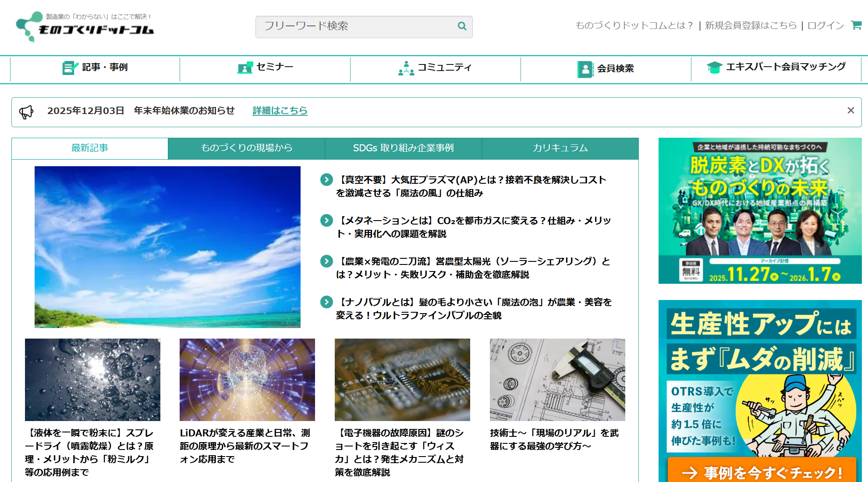
Task: Click the コミュニティ people network icon
Action: (406, 68)
